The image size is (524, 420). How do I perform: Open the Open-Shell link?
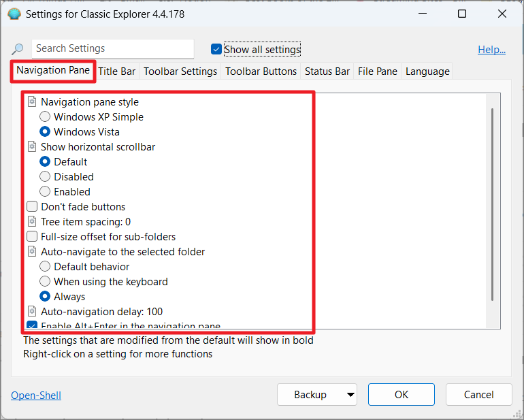click(x=36, y=395)
